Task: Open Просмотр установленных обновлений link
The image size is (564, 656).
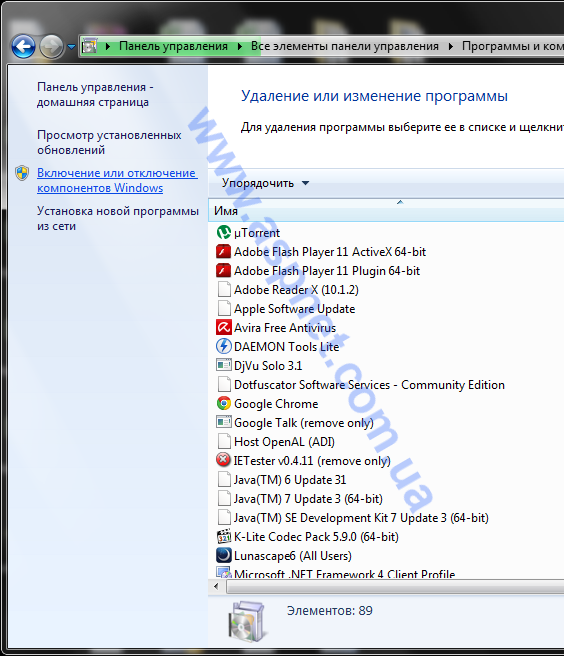Action: (109, 142)
